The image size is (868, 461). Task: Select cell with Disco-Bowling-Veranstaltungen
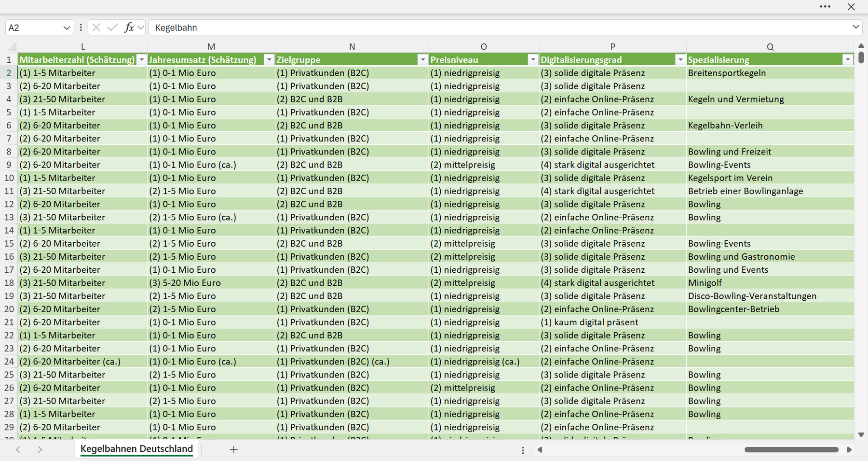coord(770,296)
